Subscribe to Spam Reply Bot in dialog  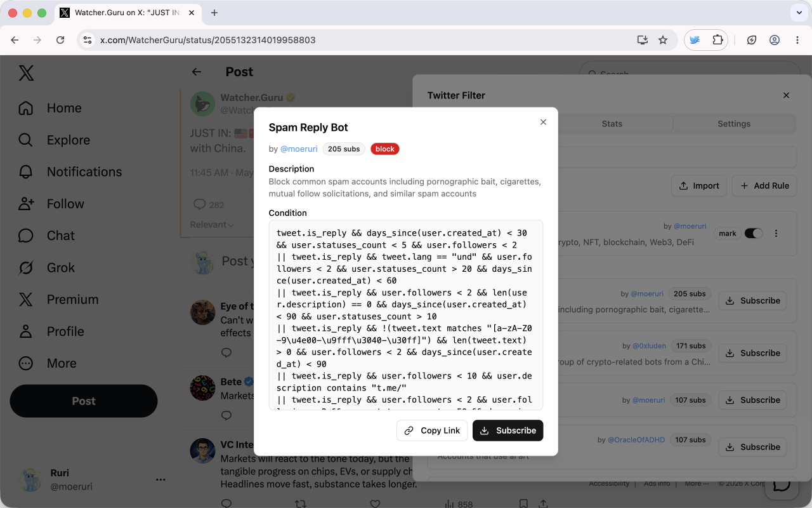click(x=507, y=431)
